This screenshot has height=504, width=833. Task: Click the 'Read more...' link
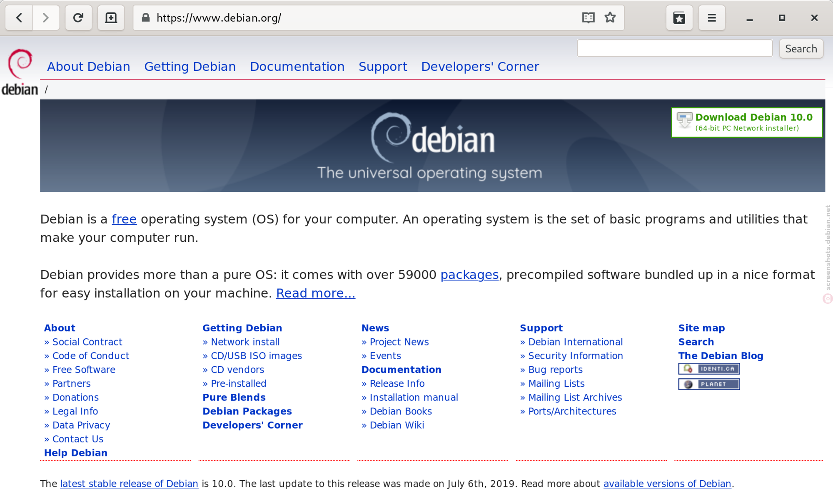pyautogui.click(x=316, y=293)
